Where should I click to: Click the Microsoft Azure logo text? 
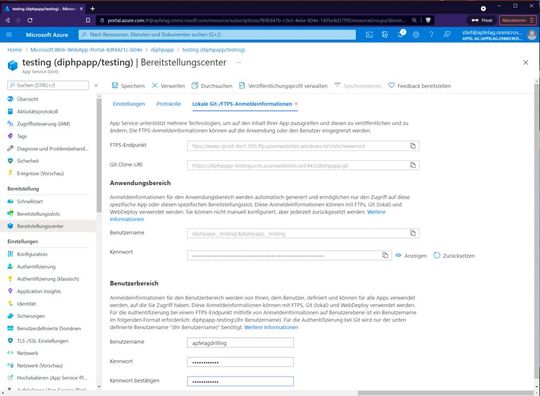(47, 35)
